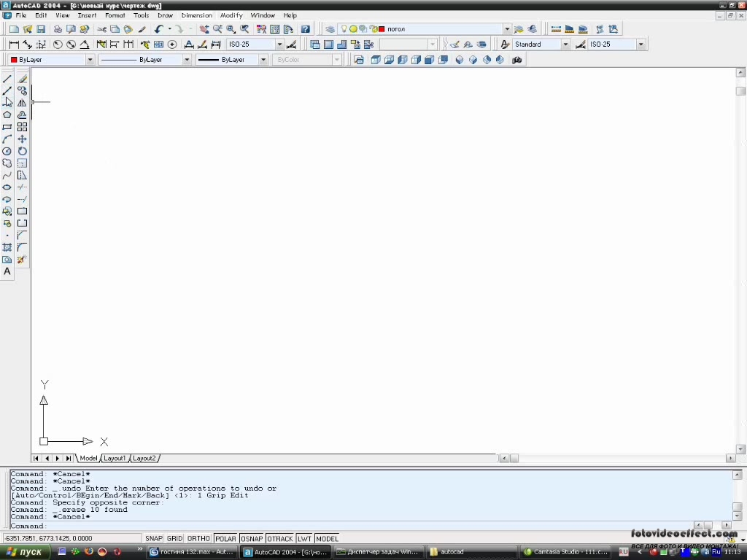Switch to гостиня 132.max taskbar button
Image resolution: width=747 pixels, height=560 pixels.
[192, 552]
